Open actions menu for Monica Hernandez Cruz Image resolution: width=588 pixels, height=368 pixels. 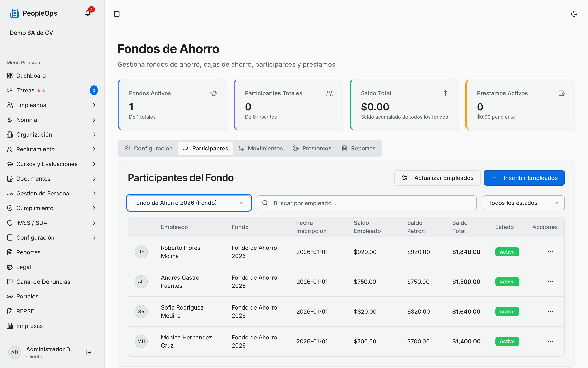coord(550,341)
